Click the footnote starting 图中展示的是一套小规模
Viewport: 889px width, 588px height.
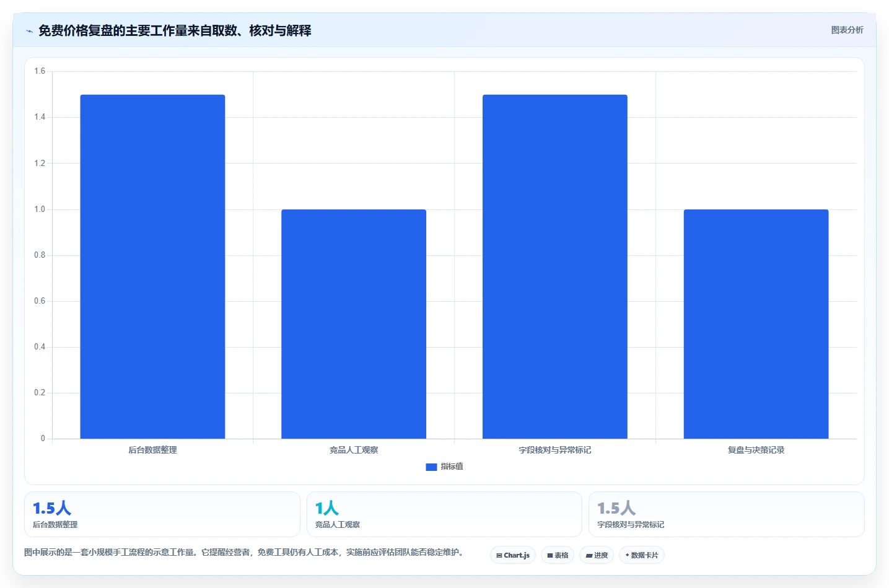pos(244,552)
